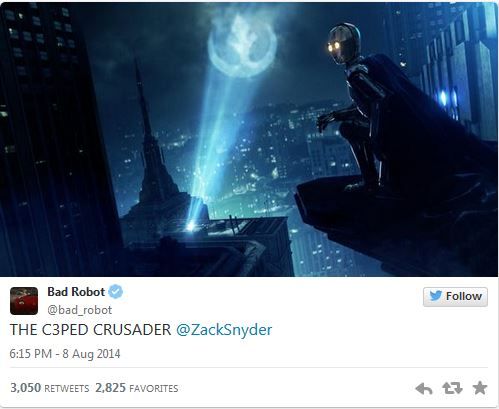Open the @bad_robot handle
The height and width of the screenshot is (409, 499).
(x=80, y=310)
